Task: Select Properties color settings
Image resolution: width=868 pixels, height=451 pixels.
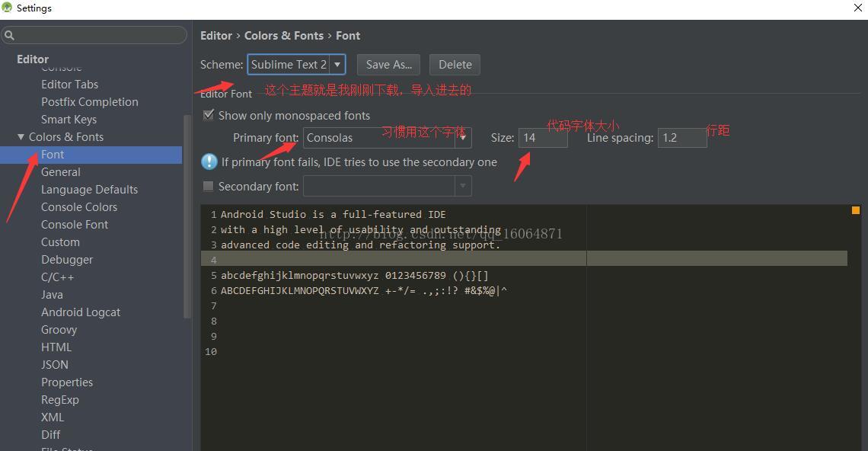Action: pyautogui.click(x=67, y=382)
